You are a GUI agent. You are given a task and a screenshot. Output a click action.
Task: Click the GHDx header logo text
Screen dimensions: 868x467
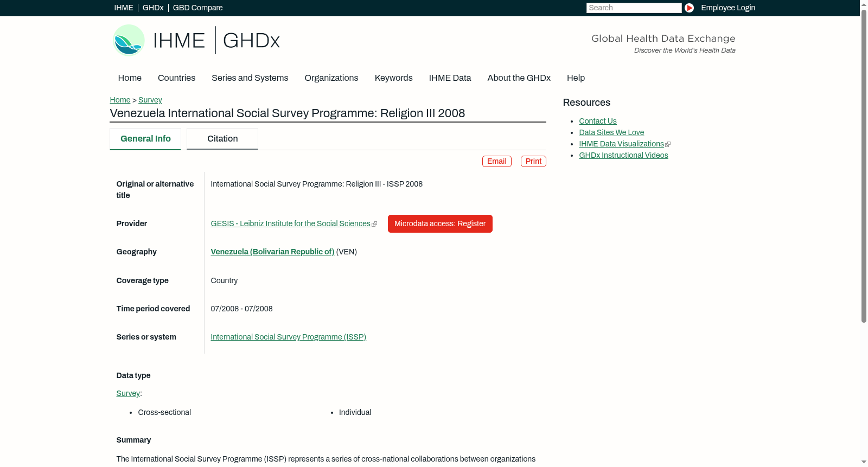click(x=251, y=40)
